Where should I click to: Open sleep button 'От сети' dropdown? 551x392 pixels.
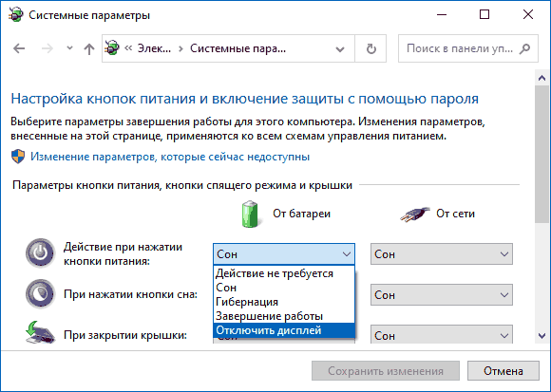point(442,295)
